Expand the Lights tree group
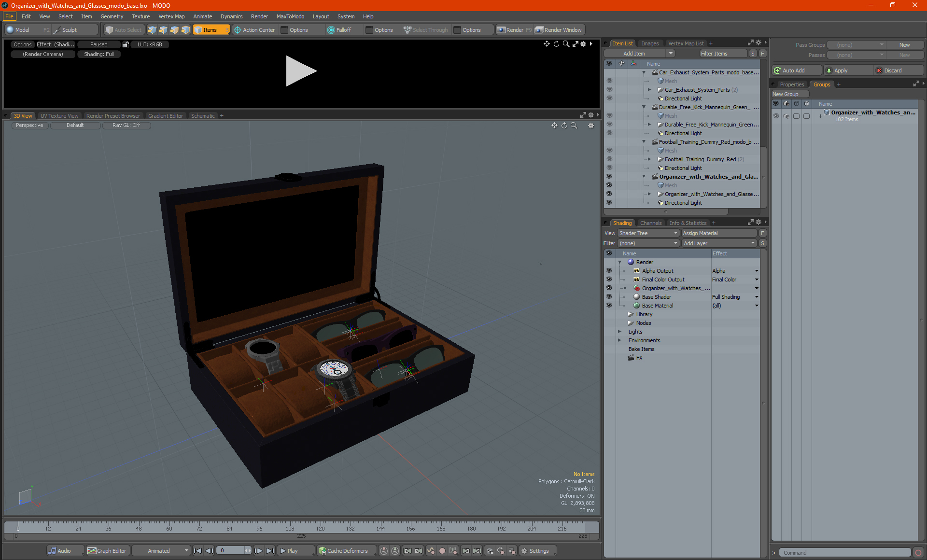This screenshot has height=560, width=927. click(x=619, y=332)
